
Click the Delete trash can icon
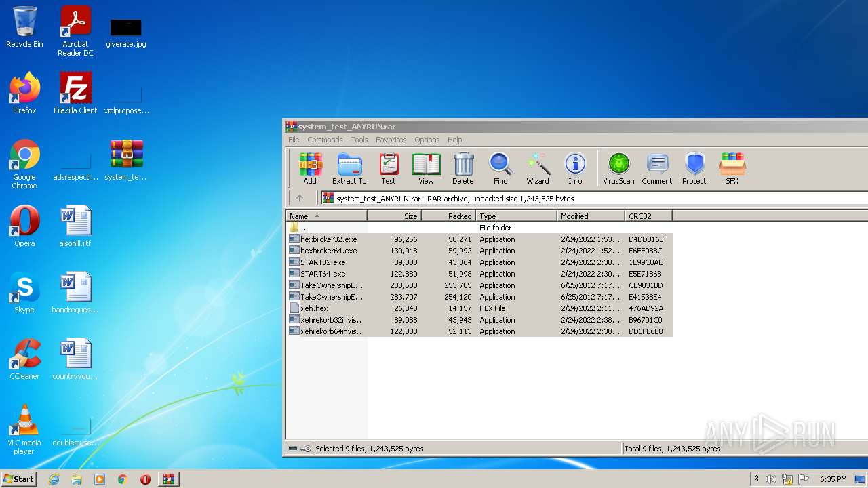coord(463,168)
